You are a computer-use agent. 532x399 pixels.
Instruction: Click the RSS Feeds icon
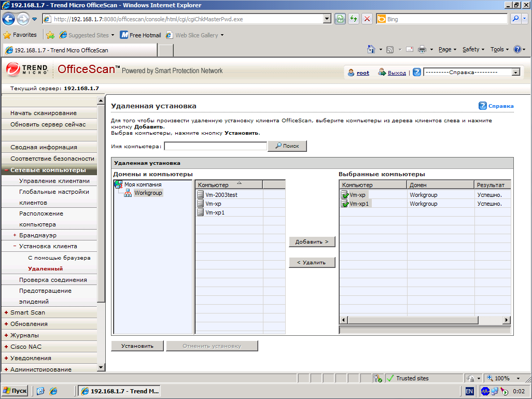click(390, 50)
